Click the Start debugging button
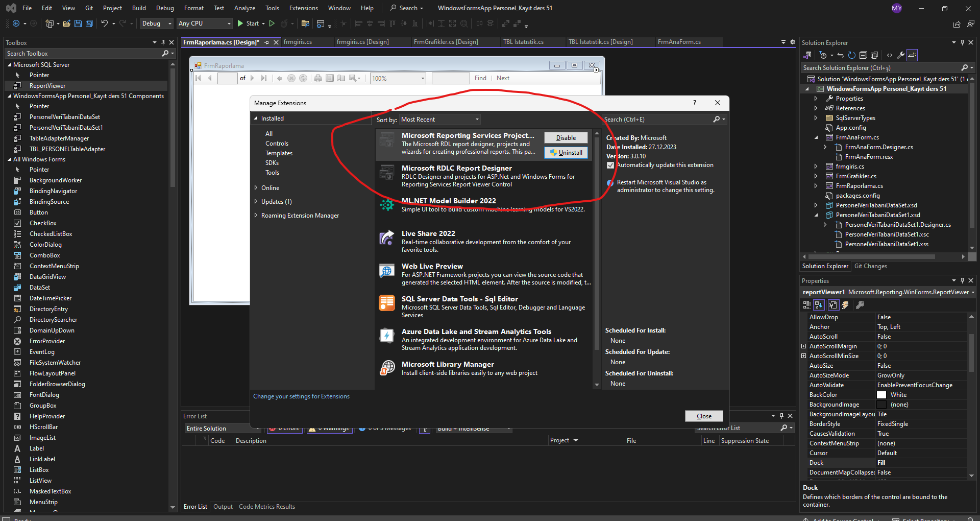980x521 pixels. pyautogui.click(x=250, y=23)
